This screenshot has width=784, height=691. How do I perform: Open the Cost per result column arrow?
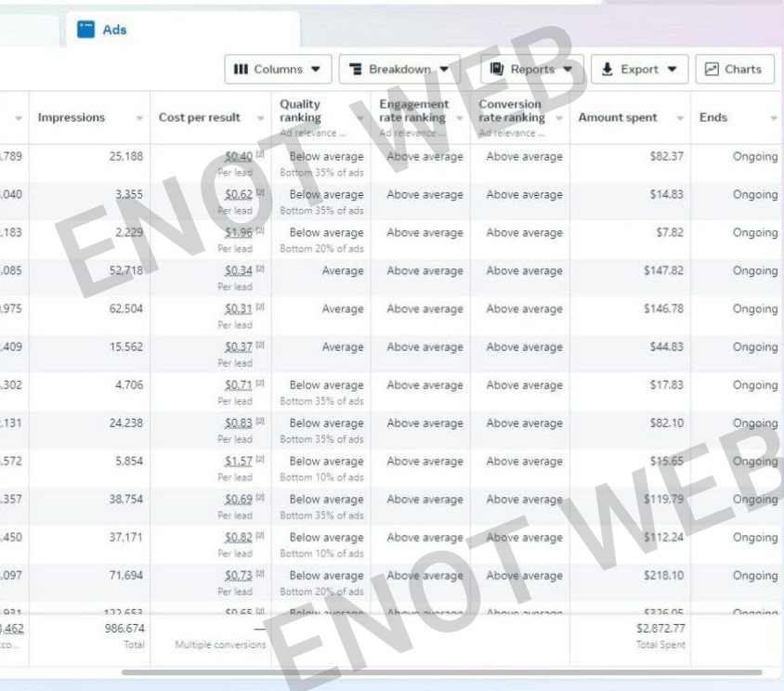pos(260,118)
